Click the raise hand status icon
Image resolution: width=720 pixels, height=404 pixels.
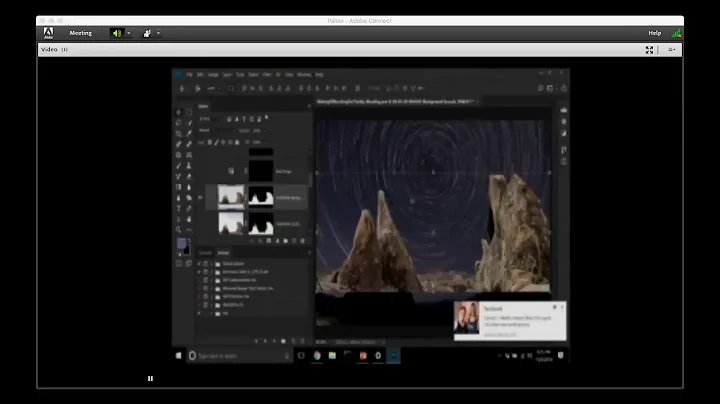tap(147, 33)
